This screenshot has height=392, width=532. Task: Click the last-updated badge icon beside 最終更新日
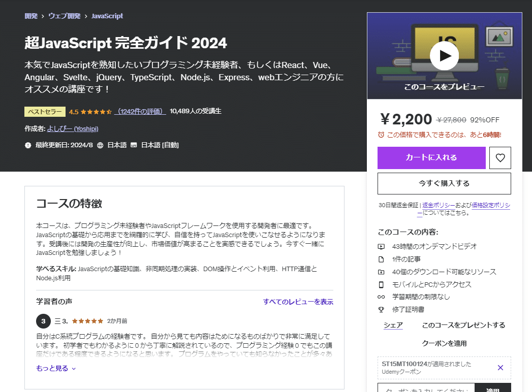coord(28,145)
